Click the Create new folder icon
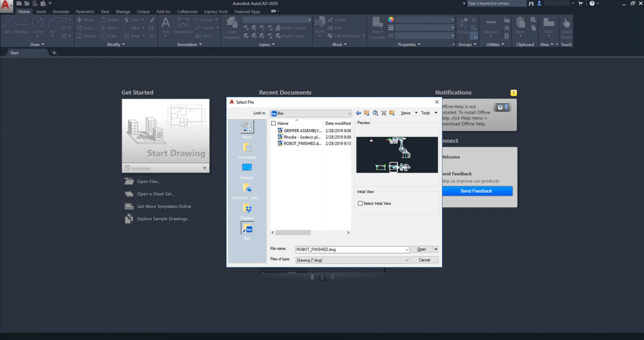Image resolution: width=644 pixels, height=340 pixels. 391,113
